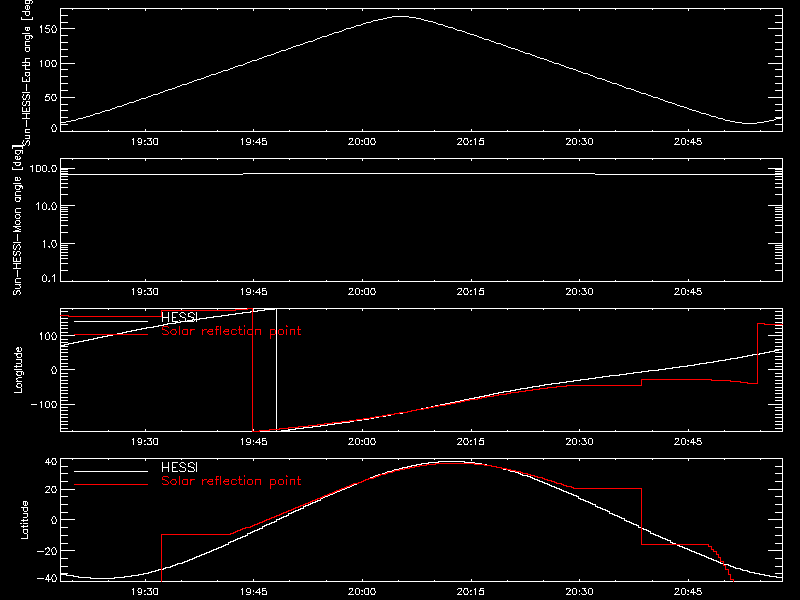Click the 100.0 tick label in Moon angle plot
Image resolution: width=800 pixels, height=600 pixels.
click(43, 169)
